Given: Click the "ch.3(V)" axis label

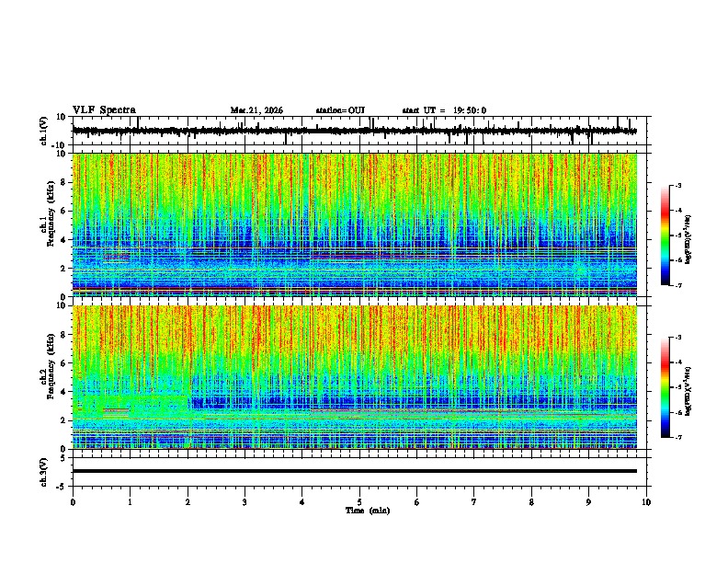Looking at the screenshot, I should click(x=44, y=472).
